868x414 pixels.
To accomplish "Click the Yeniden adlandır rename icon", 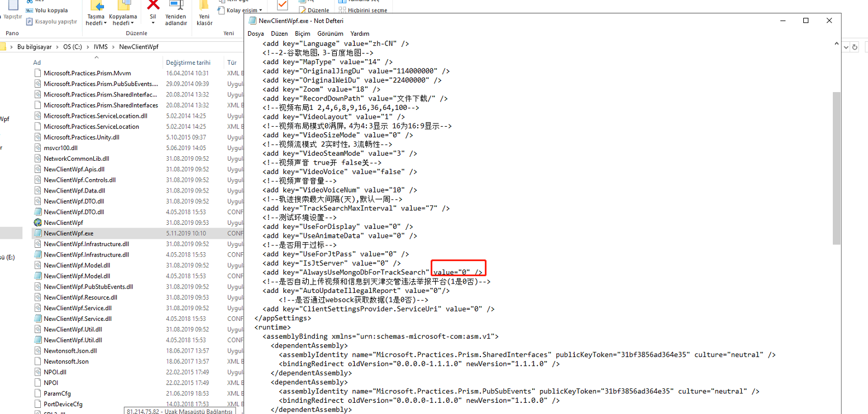I will coord(176,6).
